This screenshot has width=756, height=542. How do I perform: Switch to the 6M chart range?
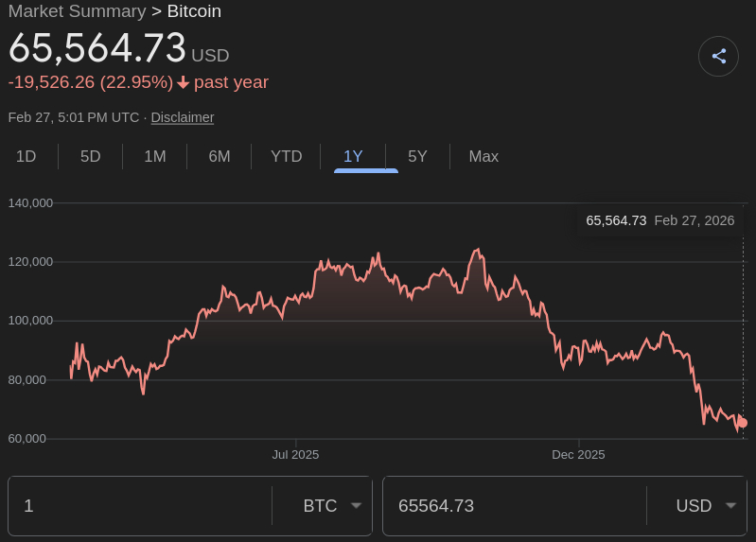tap(219, 157)
